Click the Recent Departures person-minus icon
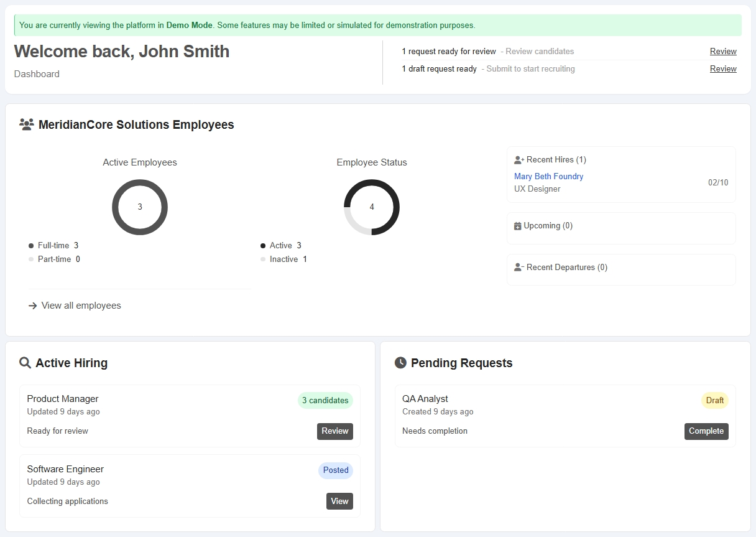The height and width of the screenshot is (537, 756). coord(519,268)
